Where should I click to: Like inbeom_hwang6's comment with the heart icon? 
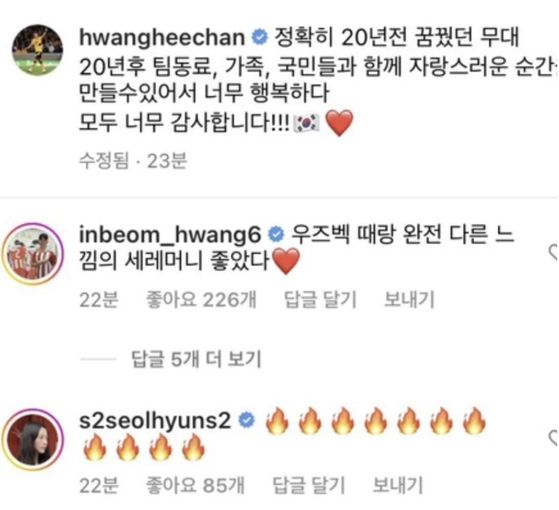(553, 252)
